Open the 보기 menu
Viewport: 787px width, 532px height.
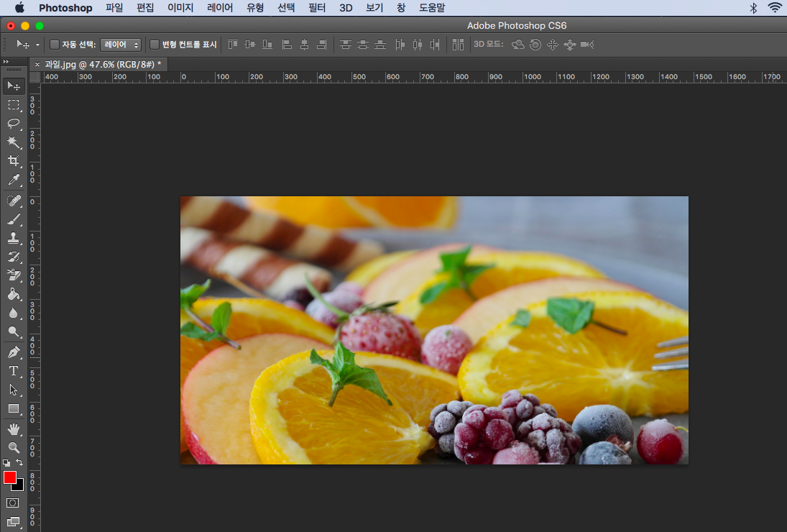(x=374, y=8)
